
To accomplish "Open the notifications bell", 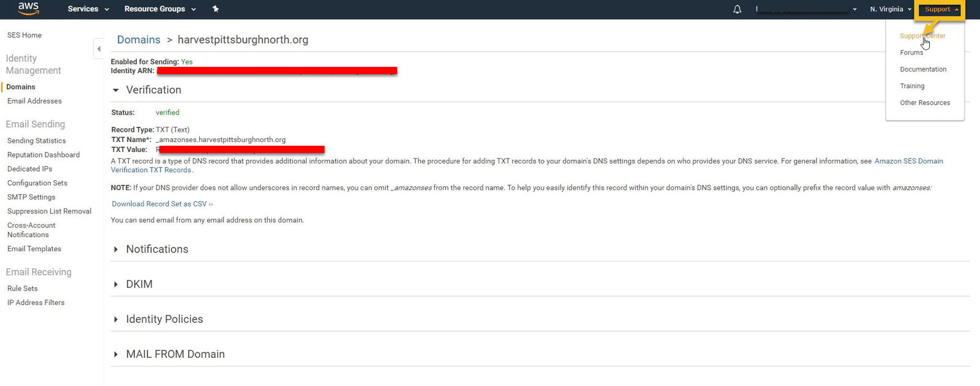I will pyautogui.click(x=737, y=9).
